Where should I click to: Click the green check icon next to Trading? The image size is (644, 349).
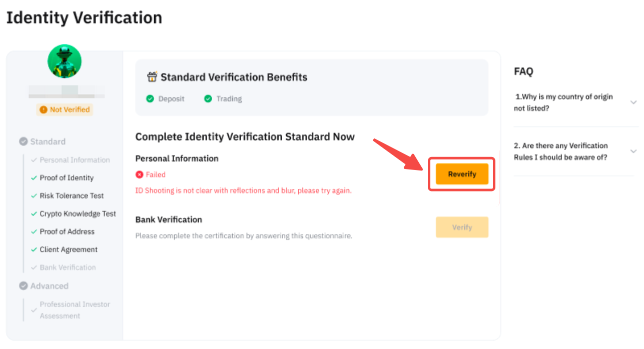(x=208, y=99)
